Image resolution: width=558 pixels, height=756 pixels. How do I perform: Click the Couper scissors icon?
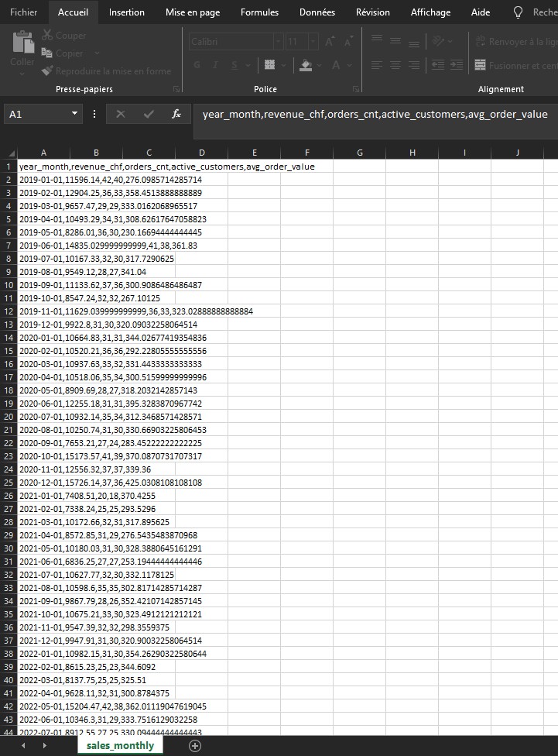pos(47,36)
